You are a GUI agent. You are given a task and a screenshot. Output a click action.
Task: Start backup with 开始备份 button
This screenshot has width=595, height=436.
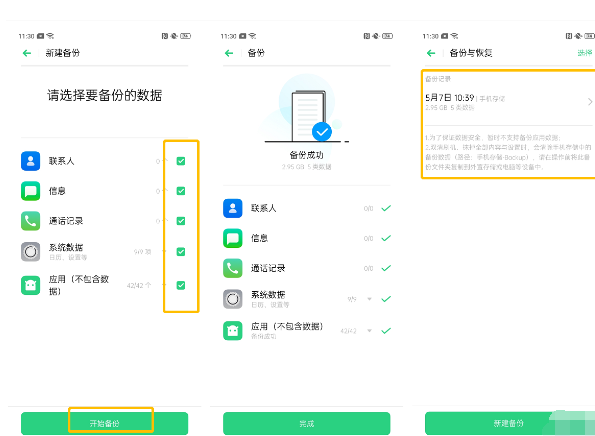click(x=104, y=423)
